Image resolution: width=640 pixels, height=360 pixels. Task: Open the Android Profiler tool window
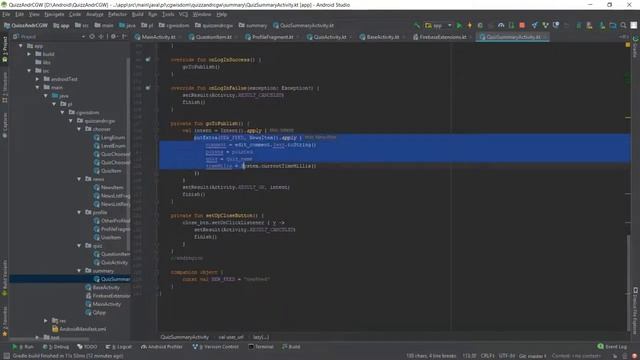(162, 347)
